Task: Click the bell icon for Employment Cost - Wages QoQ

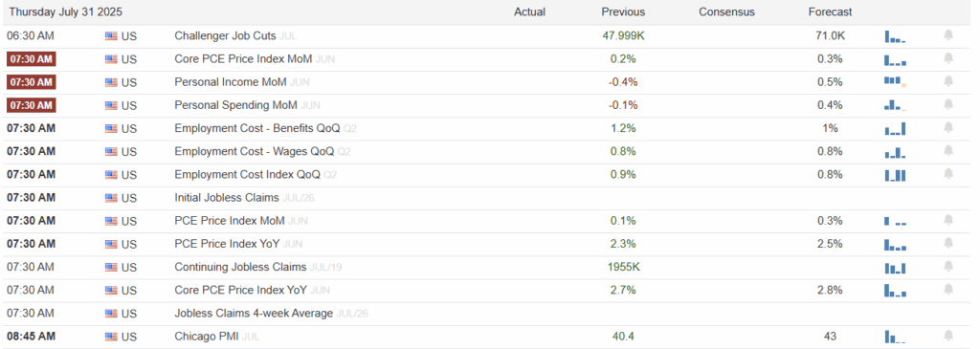Action: [948, 150]
